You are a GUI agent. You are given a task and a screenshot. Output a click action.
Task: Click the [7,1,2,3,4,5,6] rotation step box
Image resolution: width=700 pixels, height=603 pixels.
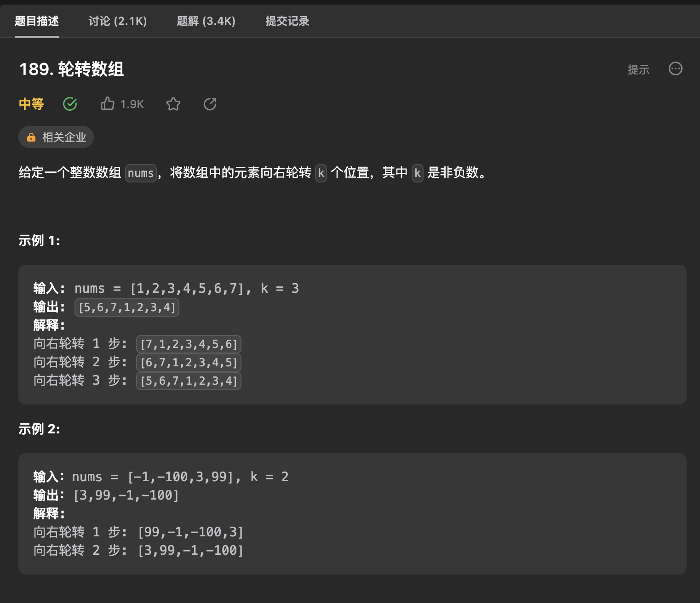click(x=188, y=344)
